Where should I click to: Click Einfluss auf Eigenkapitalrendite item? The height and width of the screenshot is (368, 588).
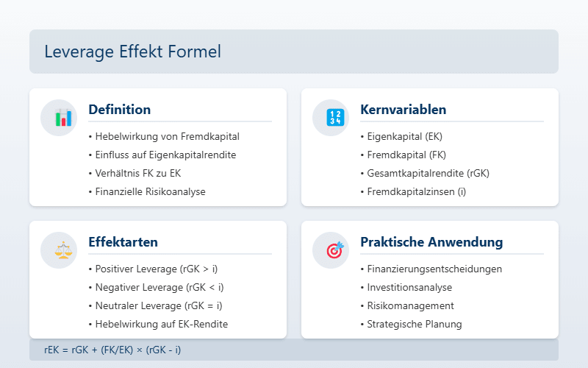(165, 155)
